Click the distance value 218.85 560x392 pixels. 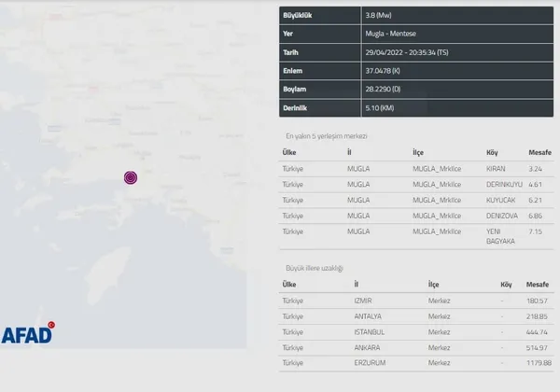pyautogui.click(x=537, y=316)
